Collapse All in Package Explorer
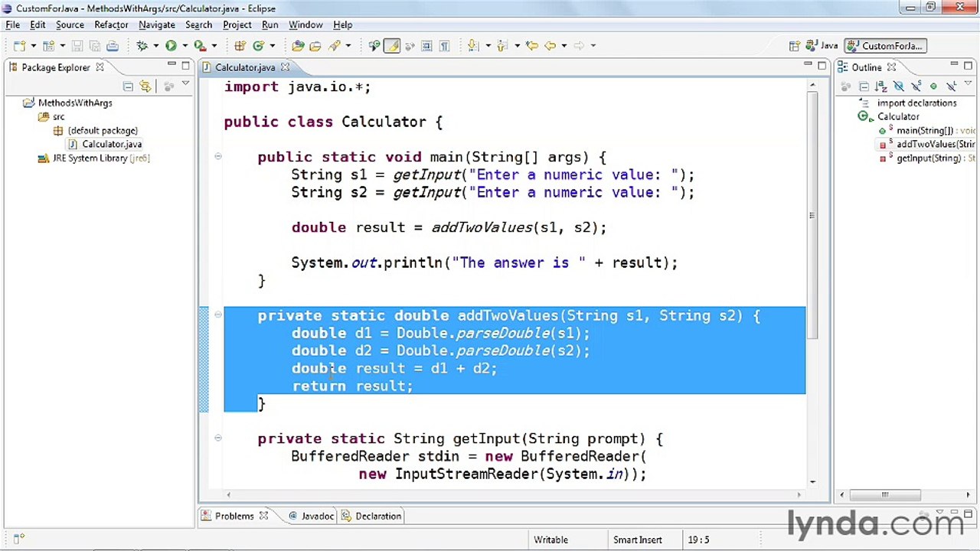Viewport: 980px width, 551px height. tap(128, 86)
